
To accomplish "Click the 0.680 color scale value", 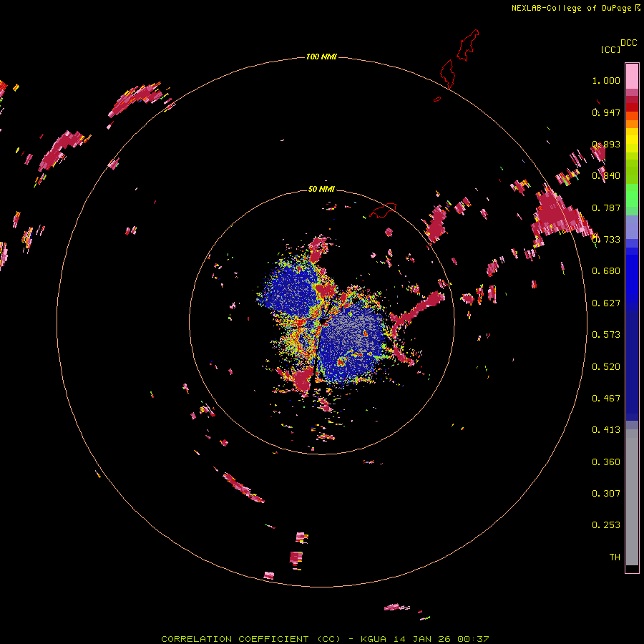I will click(x=606, y=271).
